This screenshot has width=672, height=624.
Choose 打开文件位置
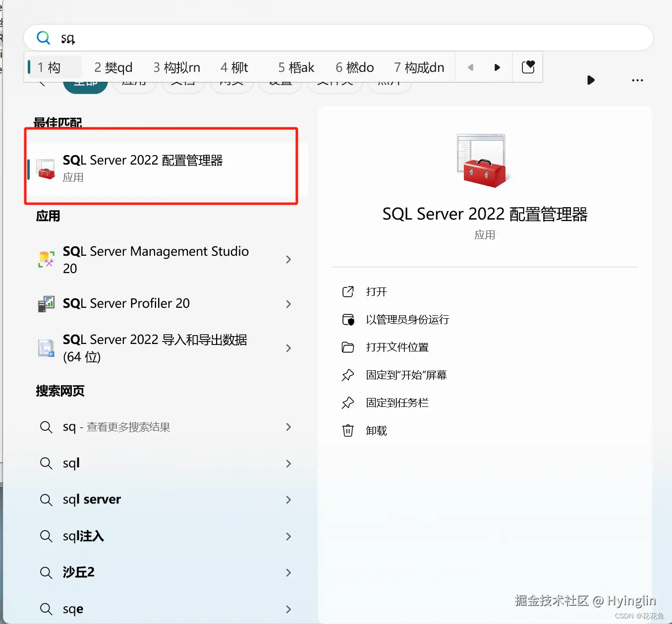coord(397,347)
